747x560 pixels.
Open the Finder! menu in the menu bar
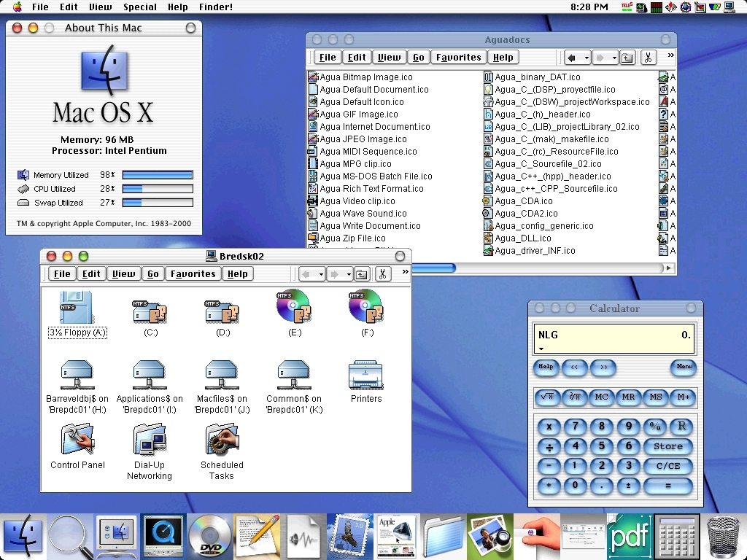pyautogui.click(x=216, y=7)
